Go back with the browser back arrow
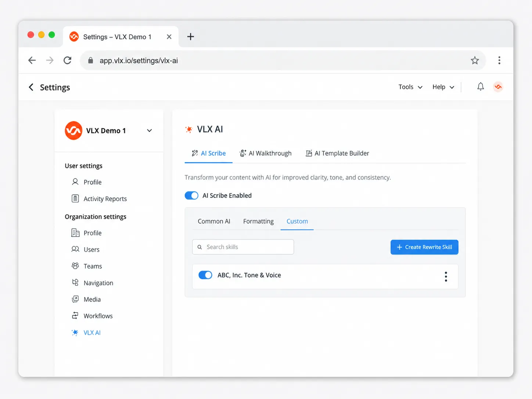The width and height of the screenshot is (532, 399). (32, 60)
